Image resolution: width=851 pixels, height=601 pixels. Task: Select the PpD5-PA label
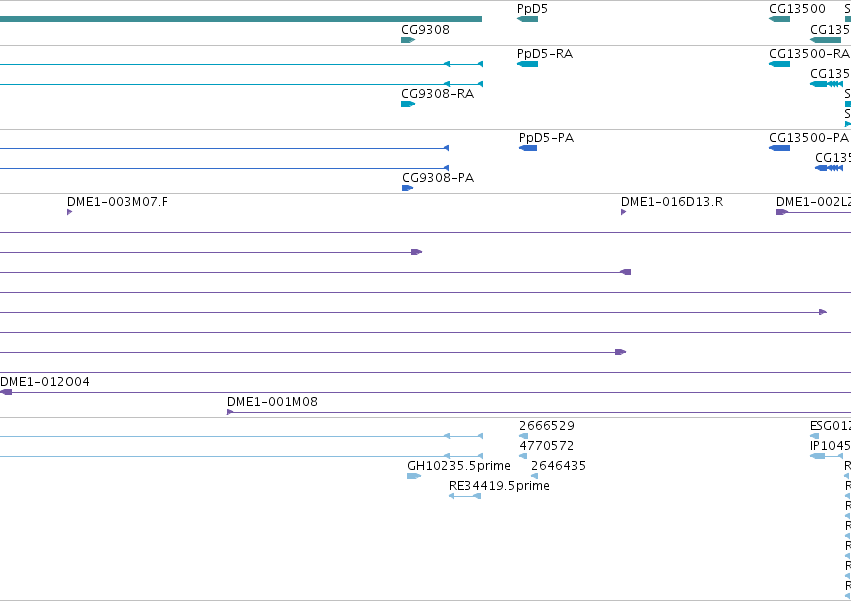(x=547, y=137)
